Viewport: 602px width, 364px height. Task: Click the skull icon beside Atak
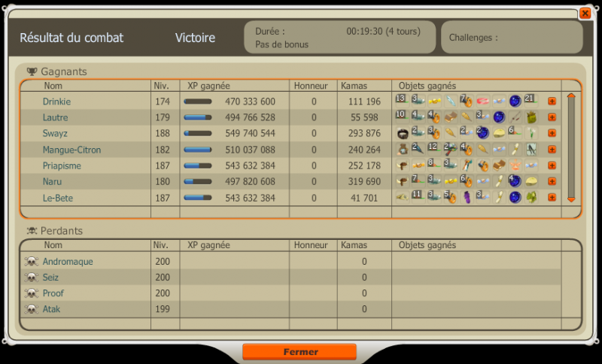click(32, 309)
